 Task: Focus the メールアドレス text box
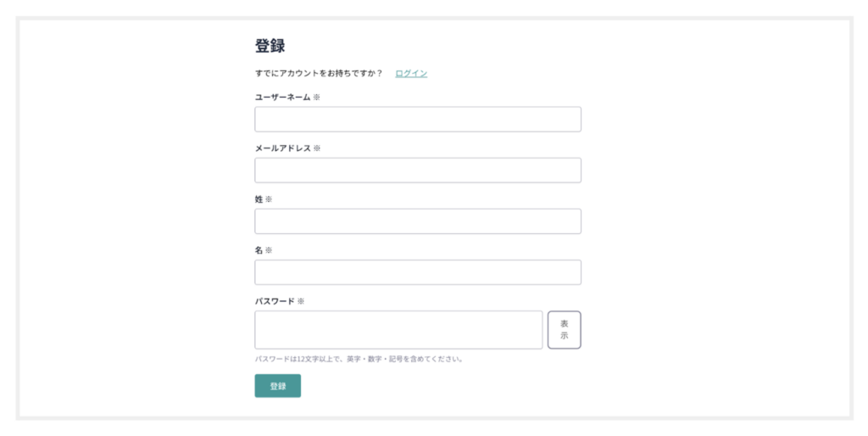pos(417,170)
